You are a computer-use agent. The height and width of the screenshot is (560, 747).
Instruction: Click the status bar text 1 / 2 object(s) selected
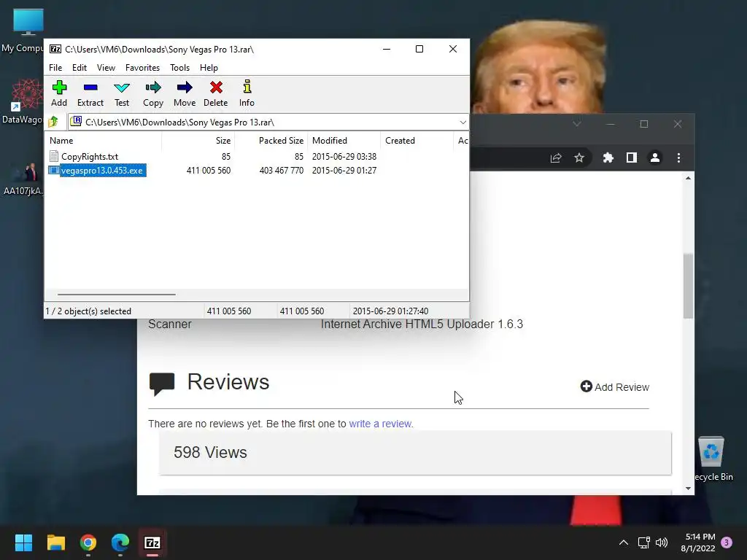point(88,311)
